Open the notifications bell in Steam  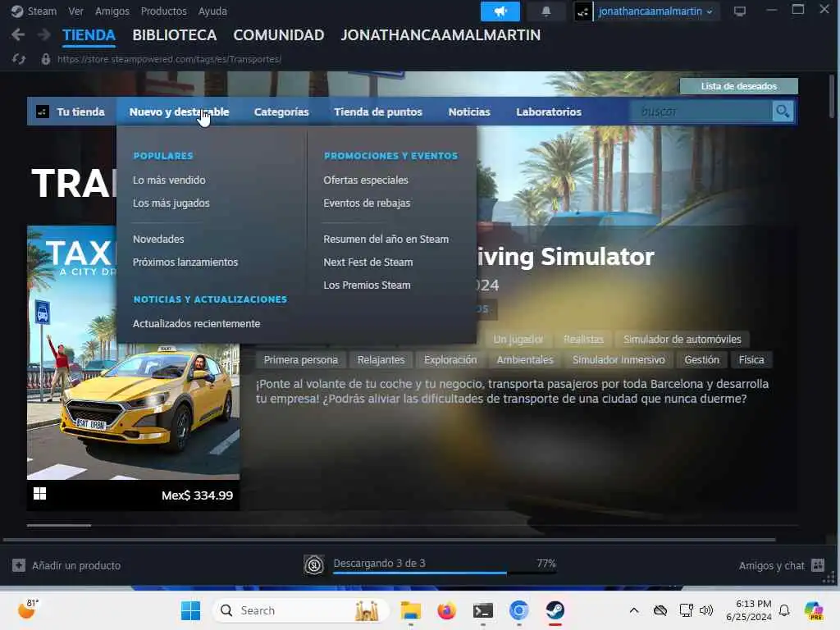coord(546,11)
